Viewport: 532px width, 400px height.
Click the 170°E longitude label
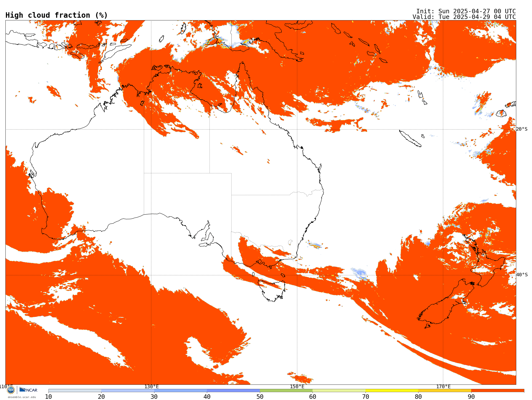(x=443, y=387)
